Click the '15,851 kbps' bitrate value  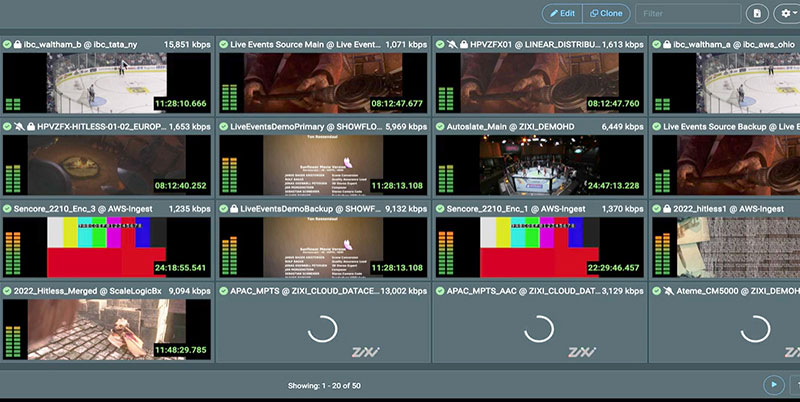tap(187, 45)
